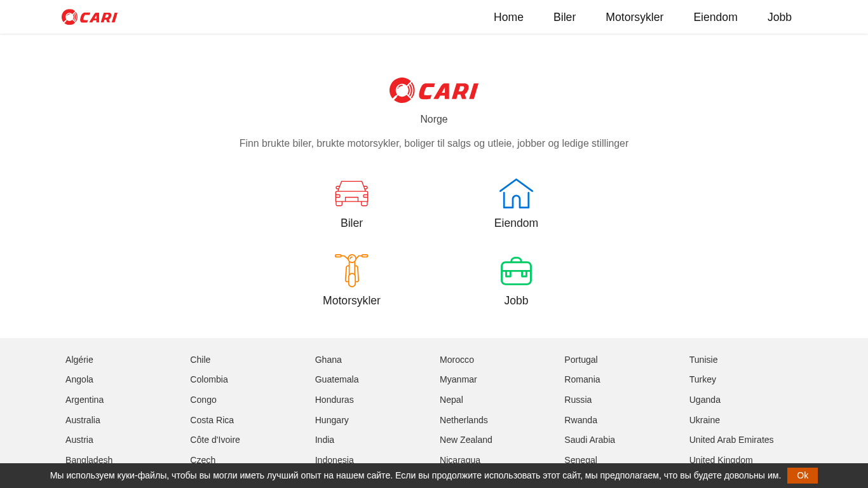Select the Netherlands country link

(464, 420)
